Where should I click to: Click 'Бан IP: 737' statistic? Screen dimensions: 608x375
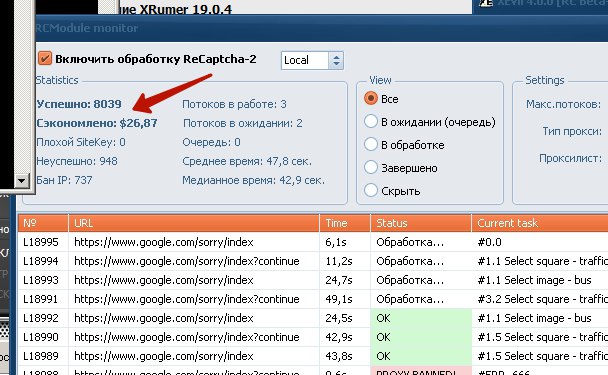pyautogui.click(x=64, y=180)
